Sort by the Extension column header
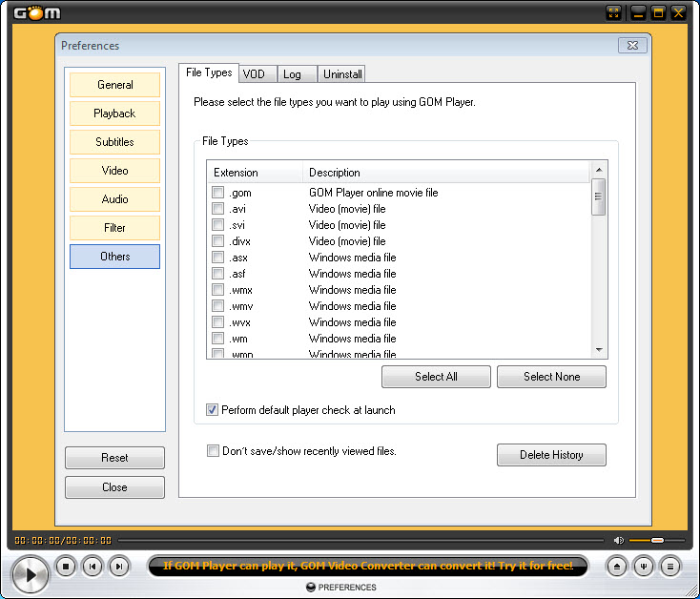Image resolution: width=700 pixels, height=599 pixels. pos(255,173)
